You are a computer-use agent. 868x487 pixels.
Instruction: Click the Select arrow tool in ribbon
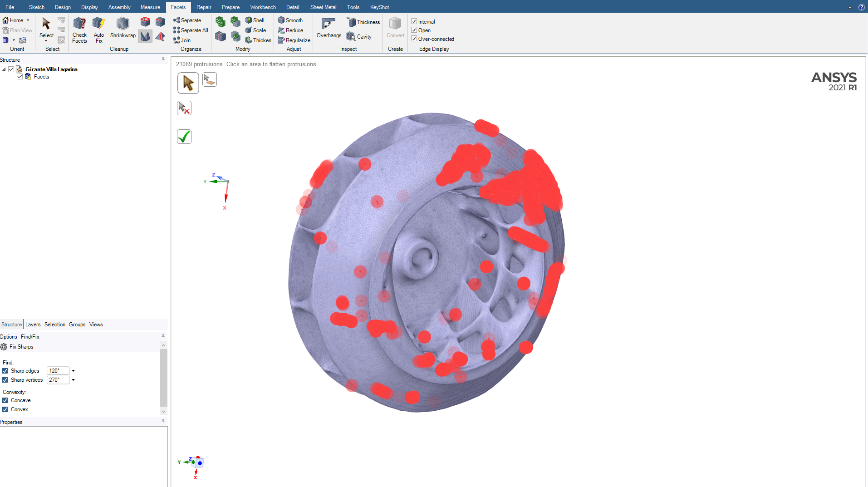pyautogui.click(x=46, y=27)
